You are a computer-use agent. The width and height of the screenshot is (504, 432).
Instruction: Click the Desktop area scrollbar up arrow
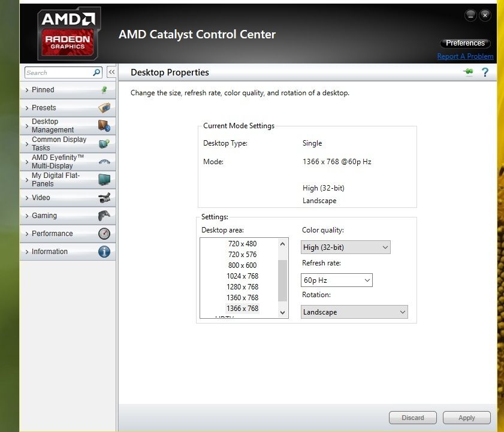(282, 244)
